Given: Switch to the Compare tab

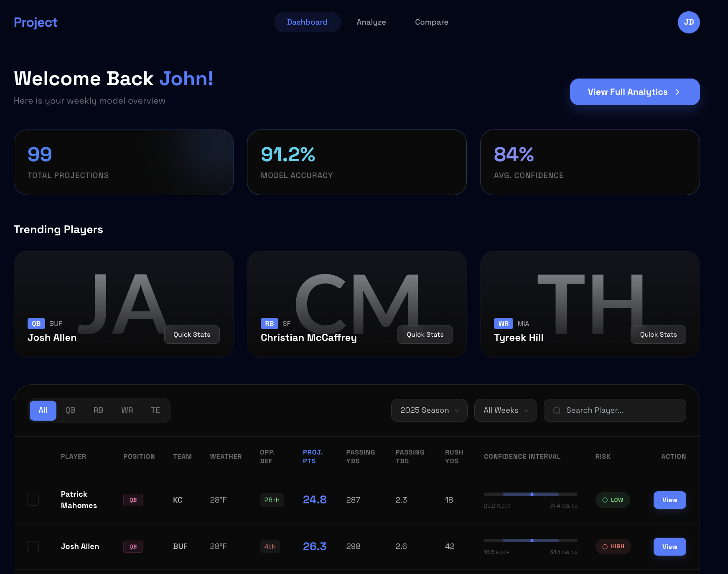Looking at the screenshot, I should [x=432, y=22].
